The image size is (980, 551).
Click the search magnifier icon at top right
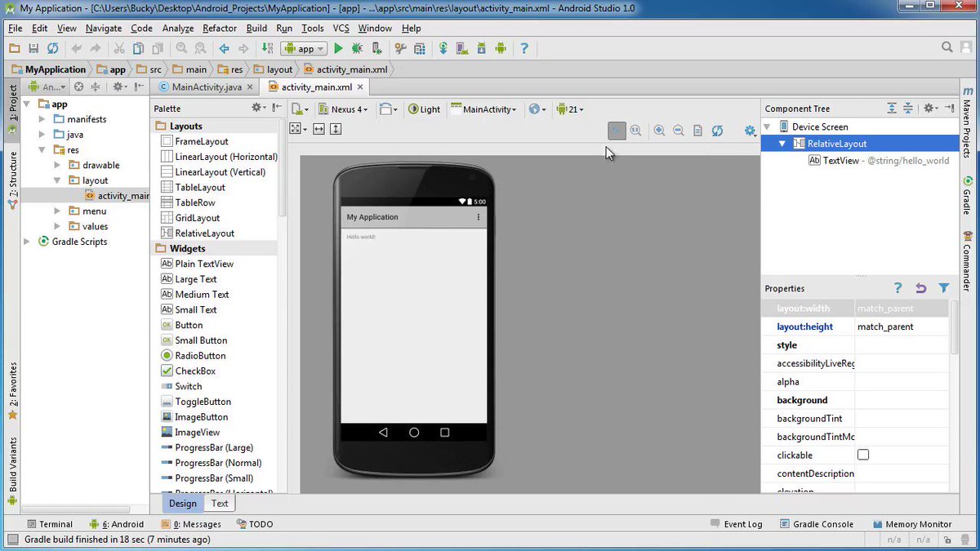coord(947,48)
